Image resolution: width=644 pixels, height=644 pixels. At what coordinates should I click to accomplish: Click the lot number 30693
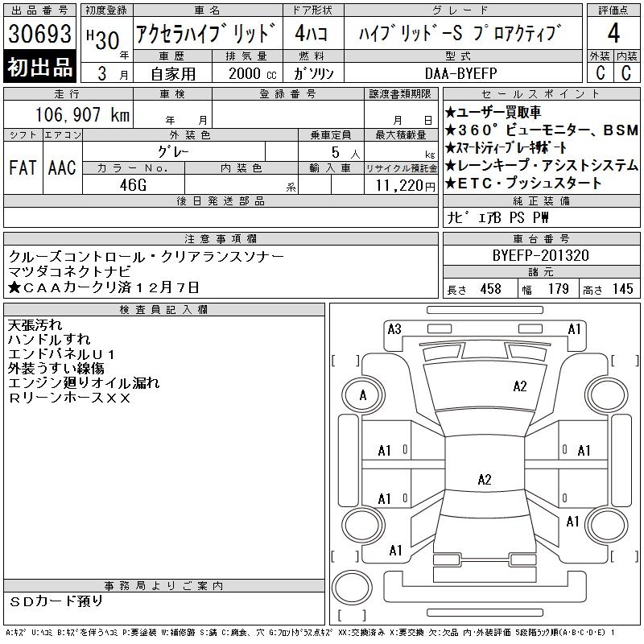point(39,33)
